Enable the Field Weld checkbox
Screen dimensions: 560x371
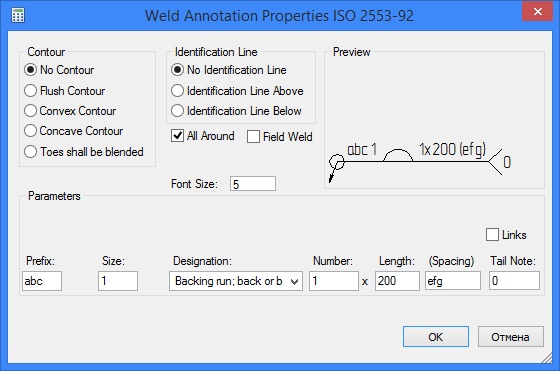coord(253,137)
